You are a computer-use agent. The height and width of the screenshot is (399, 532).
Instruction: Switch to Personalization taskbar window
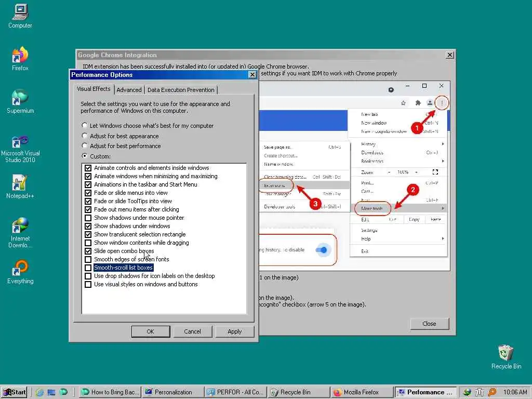pyautogui.click(x=172, y=392)
